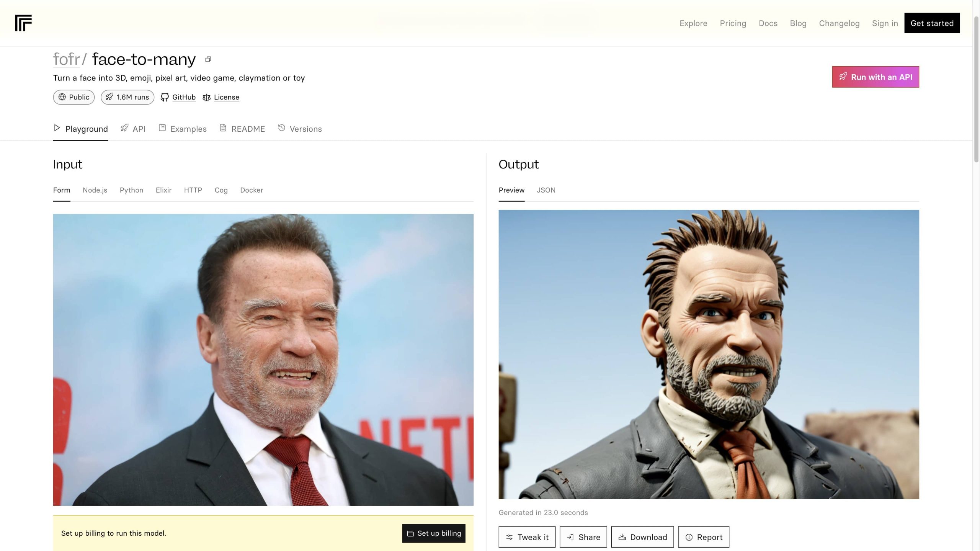The image size is (980, 551).
Task: Open the Pricing page link
Action: 733,23
